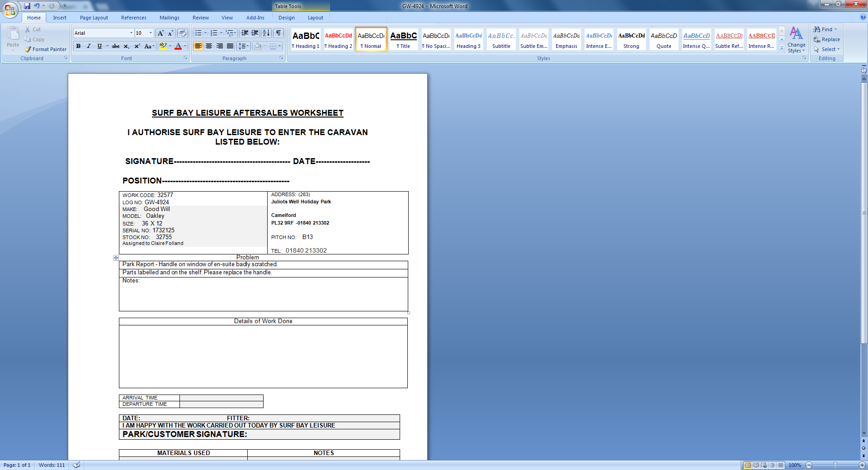
Task: Apply the Subtitle style
Action: click(x=501, y=39)
